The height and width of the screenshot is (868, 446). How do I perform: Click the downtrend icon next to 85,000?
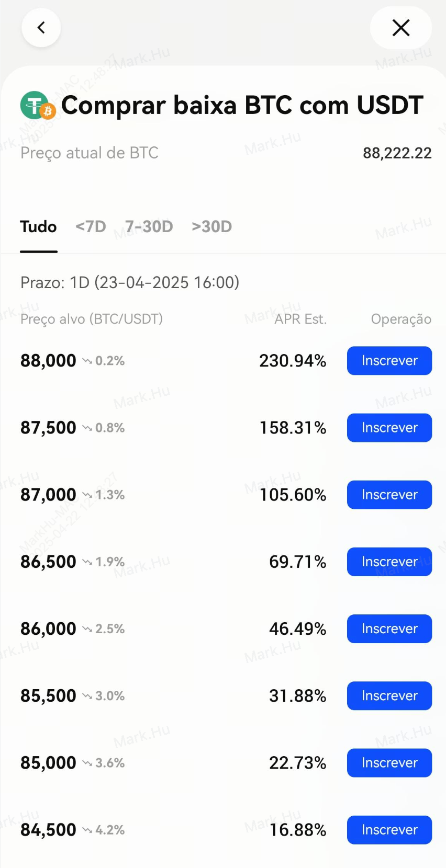click(87, 763)
